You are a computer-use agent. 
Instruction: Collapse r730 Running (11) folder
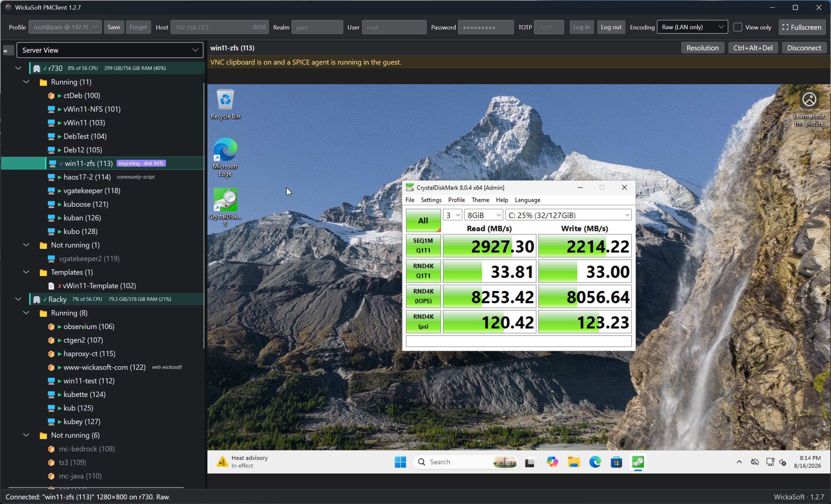(26, 82)
